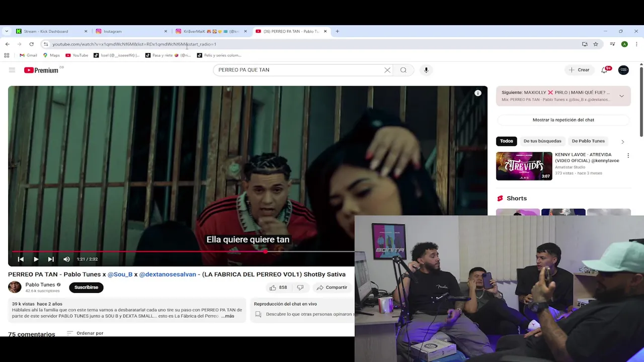644x362 pixels.
Task: Open the Shorts section icon
Action: pos(500,198)
